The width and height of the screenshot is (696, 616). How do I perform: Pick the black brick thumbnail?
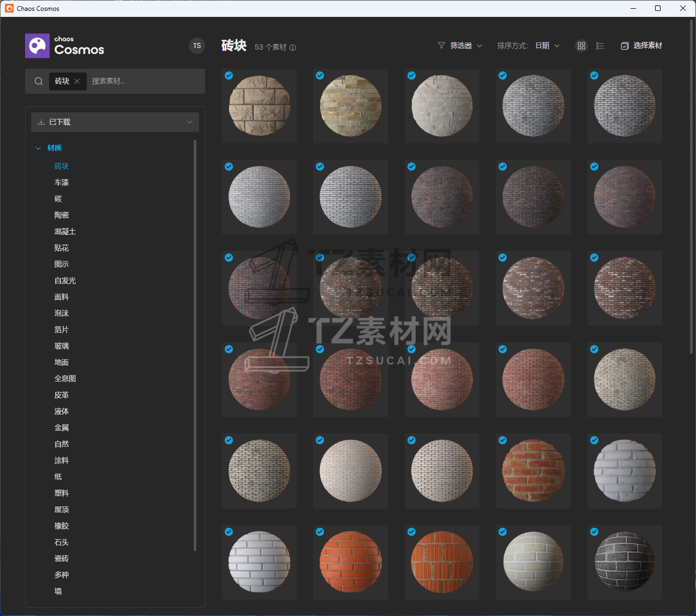click(x=625, y=562)
